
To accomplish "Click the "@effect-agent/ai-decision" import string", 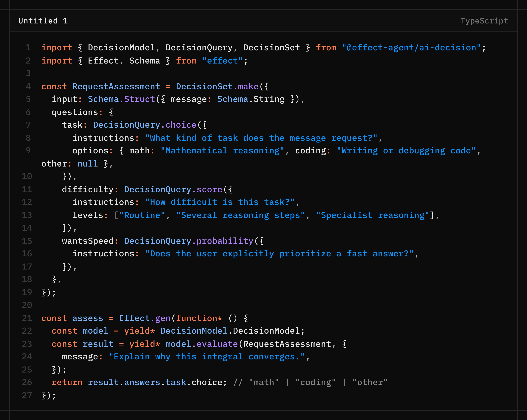I will (x=411, y=48).
